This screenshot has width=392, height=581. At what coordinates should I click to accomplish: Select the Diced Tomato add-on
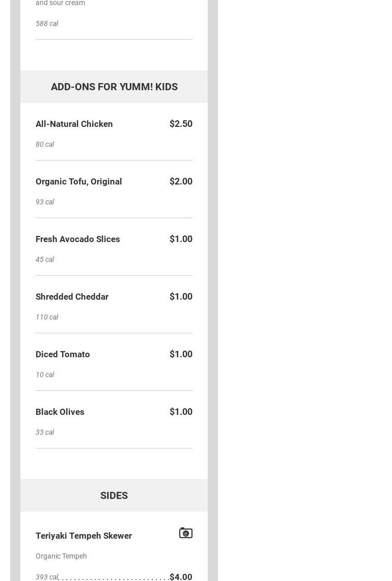[x=63, y=354]
